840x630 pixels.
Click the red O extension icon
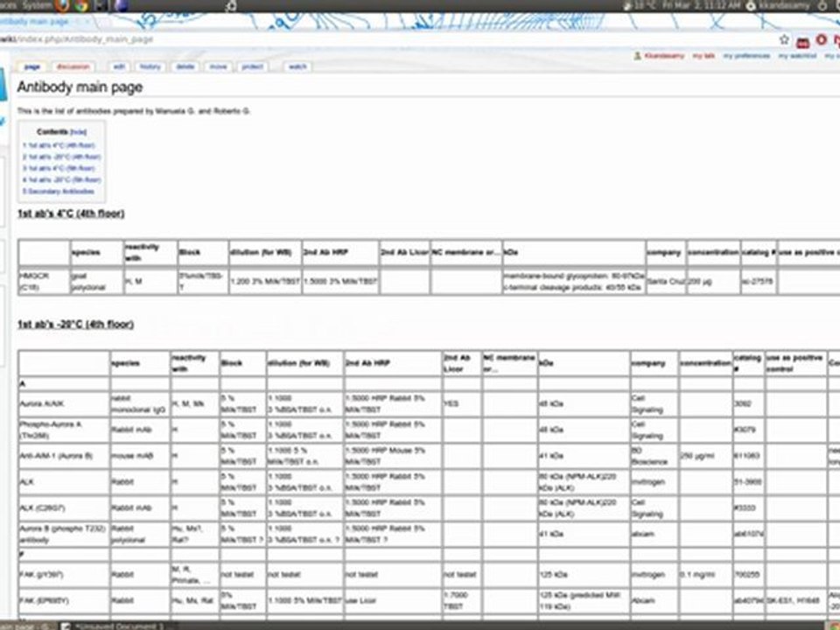pos(822,39)
